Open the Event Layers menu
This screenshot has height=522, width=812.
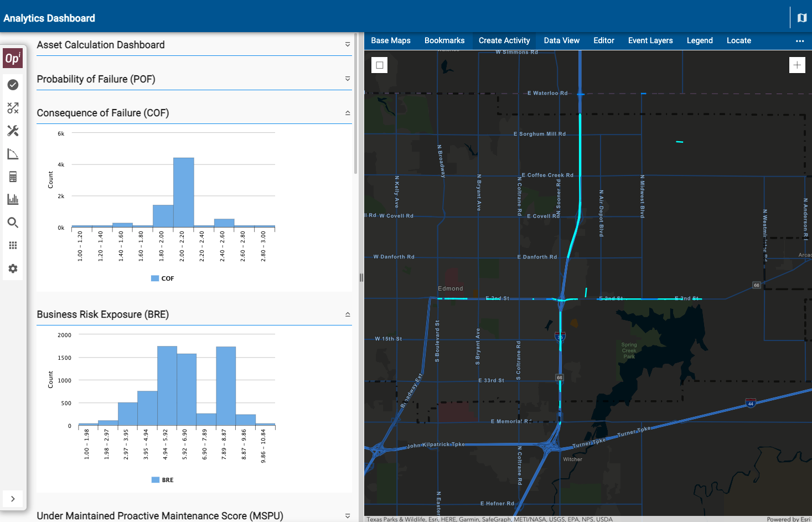pyautogui.click(x=650, y=40)
